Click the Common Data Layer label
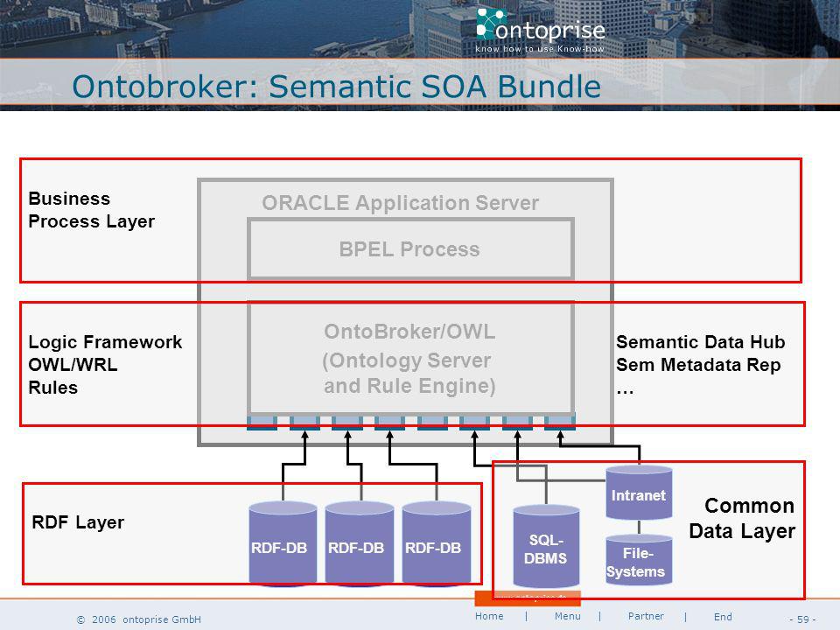Image resolution: width=840 pixels, height=630 pixels. [742, 518]
